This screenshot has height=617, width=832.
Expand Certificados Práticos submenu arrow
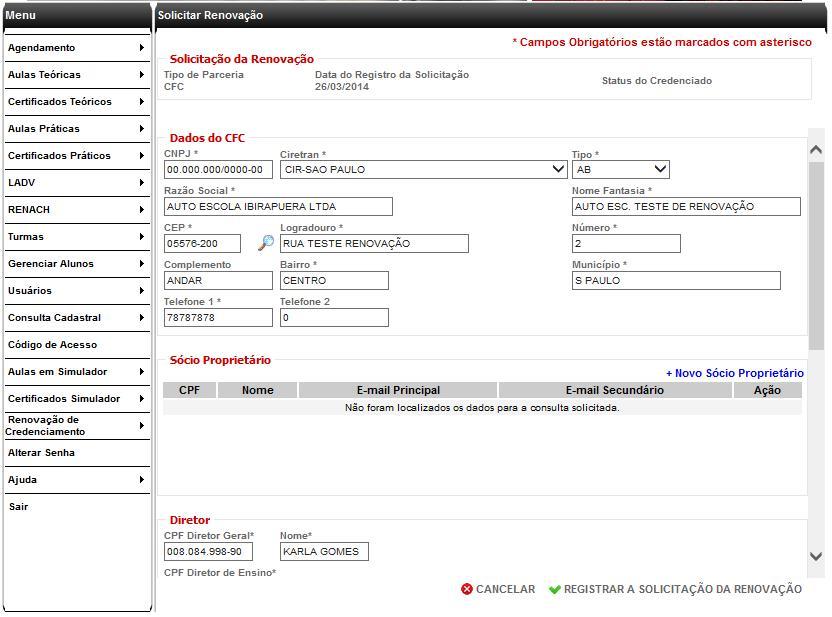[x=142, y=155]
